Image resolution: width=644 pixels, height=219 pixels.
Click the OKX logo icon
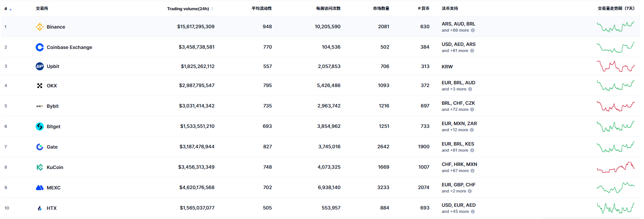[x=40, y=86]
